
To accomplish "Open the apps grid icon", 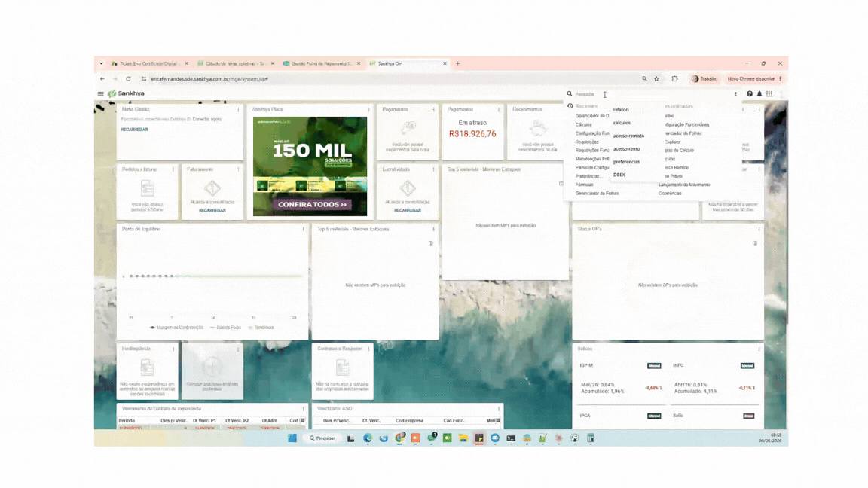I will pos(769,94).
